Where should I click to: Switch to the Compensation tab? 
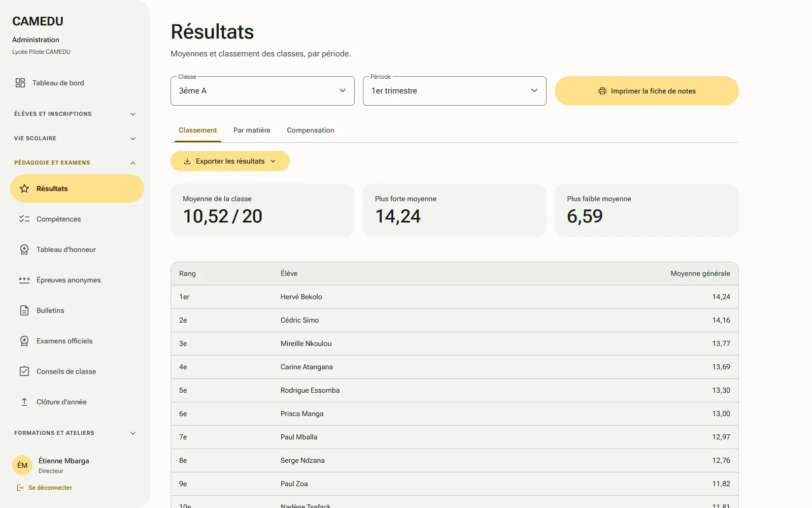(311, 131)
